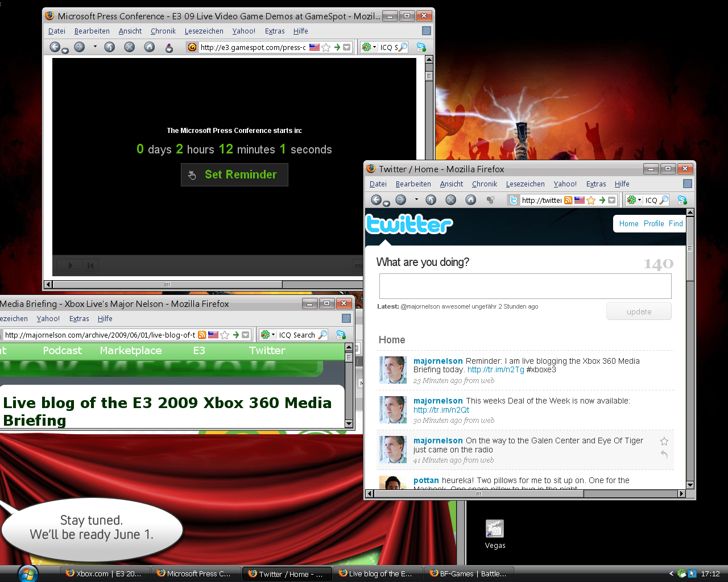Go home in the Twitter Firefox window
Screen dimensions: 728x582
pos(471,200)
